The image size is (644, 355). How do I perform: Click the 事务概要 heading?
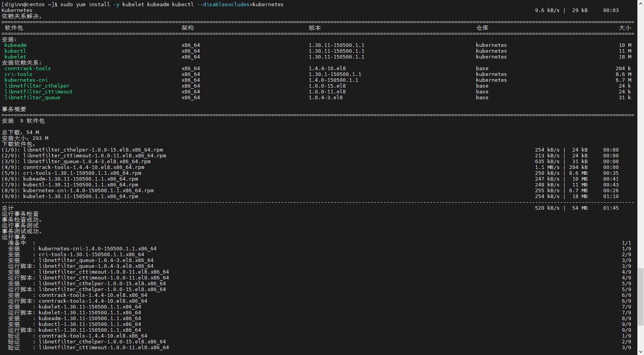coord(14,109)
